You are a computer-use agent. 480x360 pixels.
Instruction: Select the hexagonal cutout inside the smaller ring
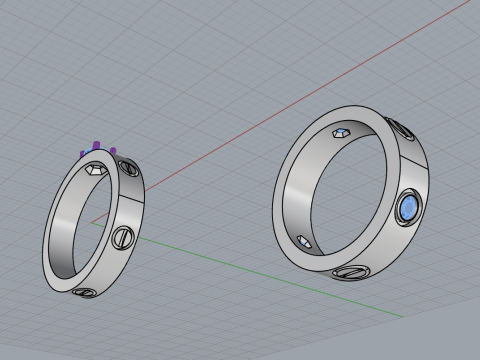coord(96,169)
